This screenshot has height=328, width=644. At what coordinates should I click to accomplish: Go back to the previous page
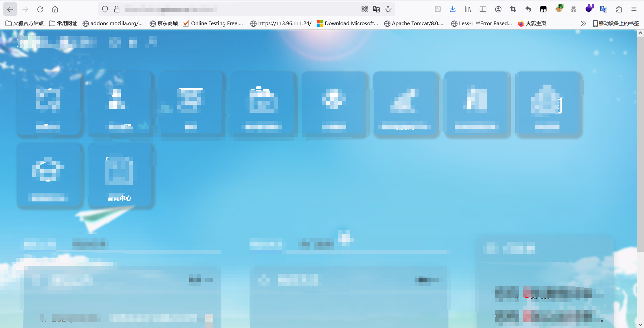10,9
